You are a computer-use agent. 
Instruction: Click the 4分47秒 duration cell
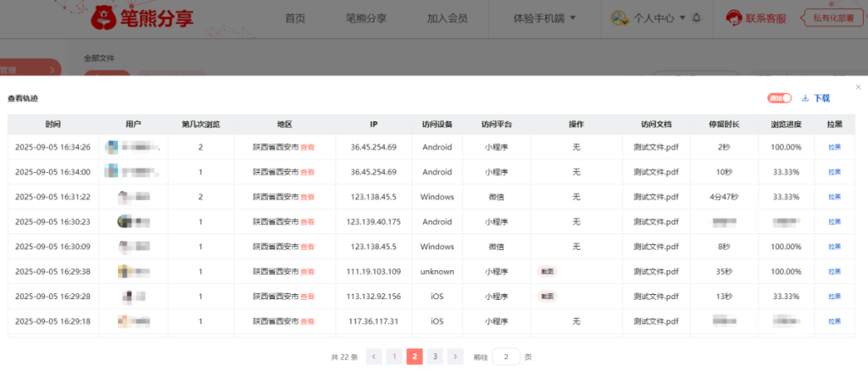tap(724, 197)
